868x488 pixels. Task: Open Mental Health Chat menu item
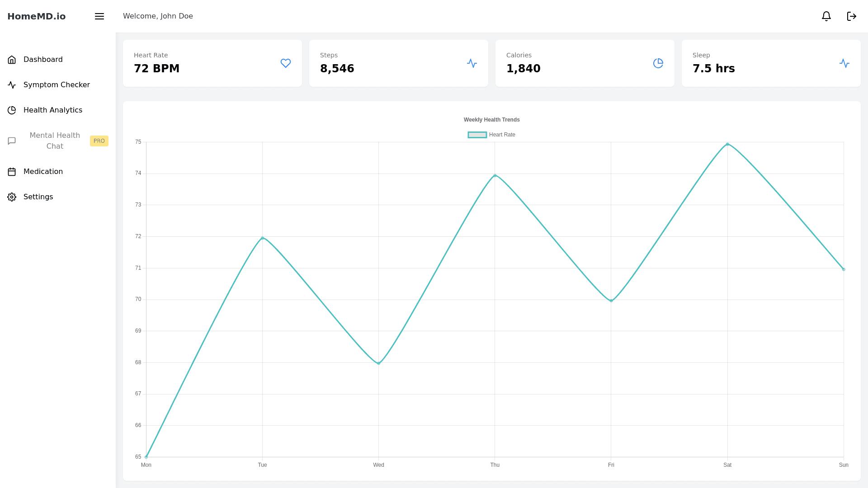[x=54, y=141]
